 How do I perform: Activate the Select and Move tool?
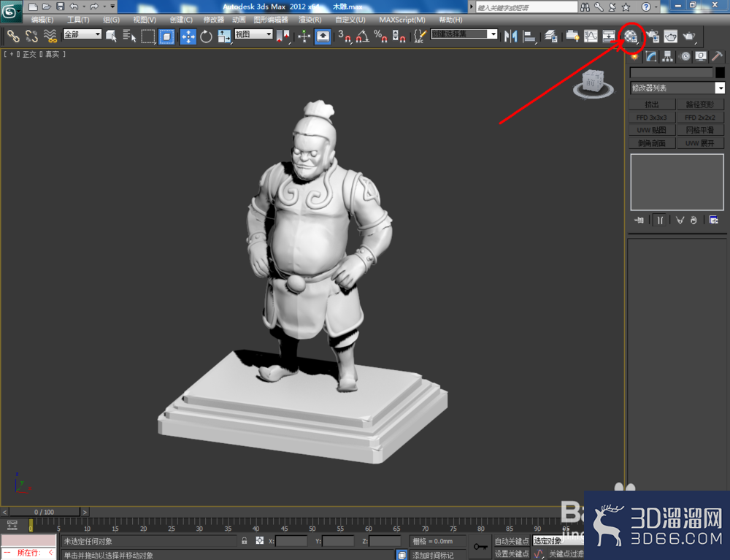coord(188,37)
